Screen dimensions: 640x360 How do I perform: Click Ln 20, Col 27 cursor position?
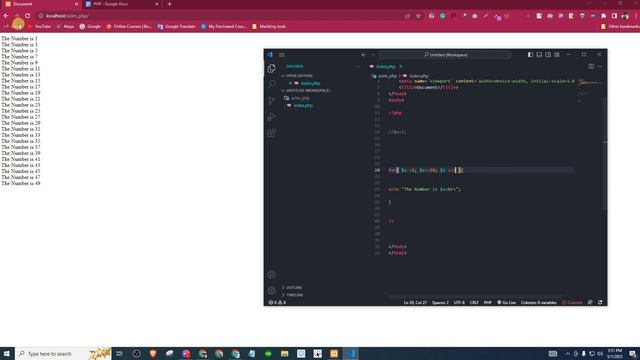point(415,302)
